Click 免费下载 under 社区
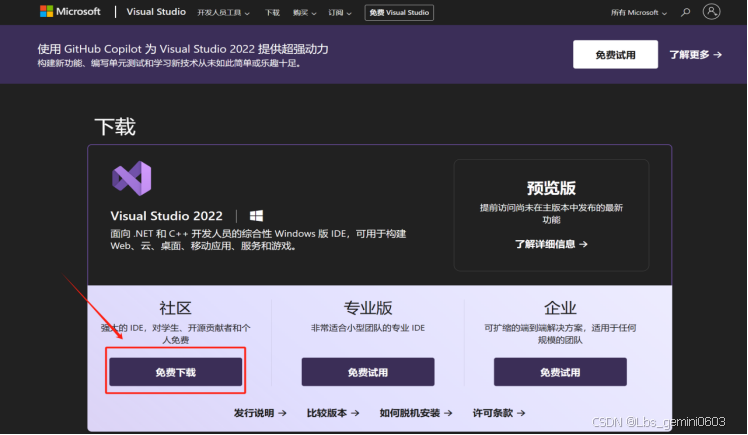Viewport: 748px width, 435px height. click(x=176, y=372)
